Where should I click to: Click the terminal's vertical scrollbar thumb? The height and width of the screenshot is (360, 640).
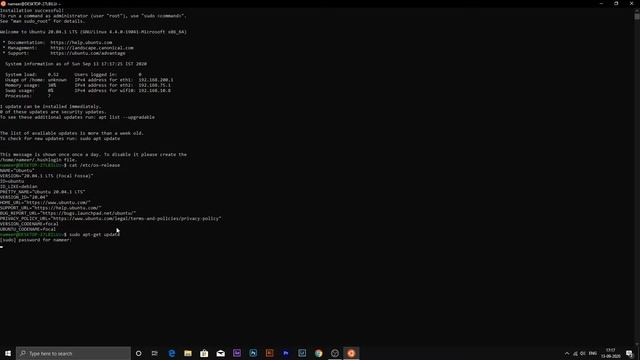[x=637, y=16]
